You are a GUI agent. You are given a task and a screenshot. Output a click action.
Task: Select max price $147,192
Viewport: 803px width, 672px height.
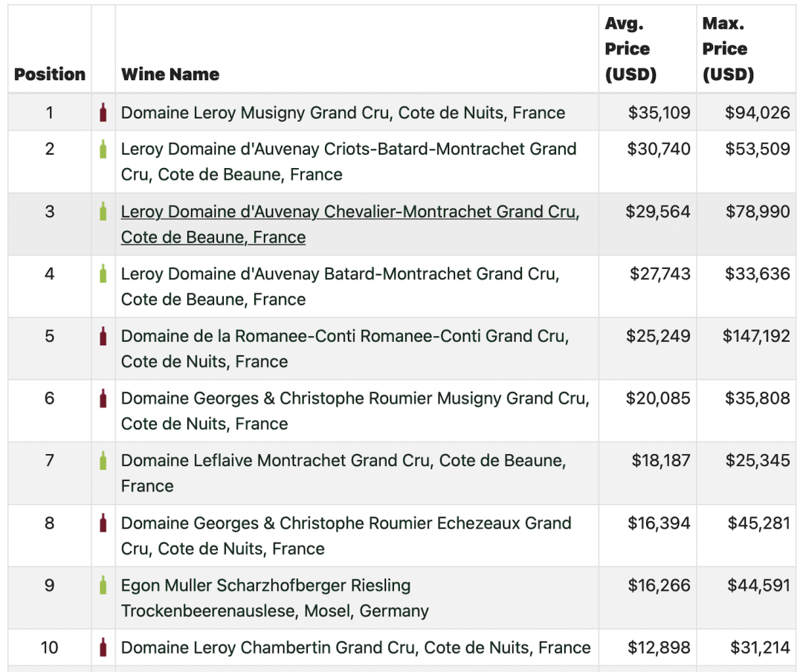(756, 336)
